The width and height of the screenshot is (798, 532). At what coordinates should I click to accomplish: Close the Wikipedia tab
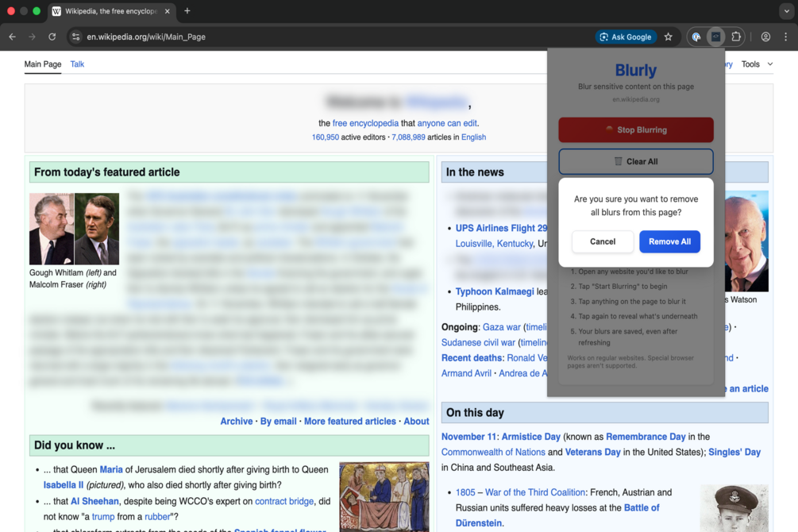coord(167,11)
